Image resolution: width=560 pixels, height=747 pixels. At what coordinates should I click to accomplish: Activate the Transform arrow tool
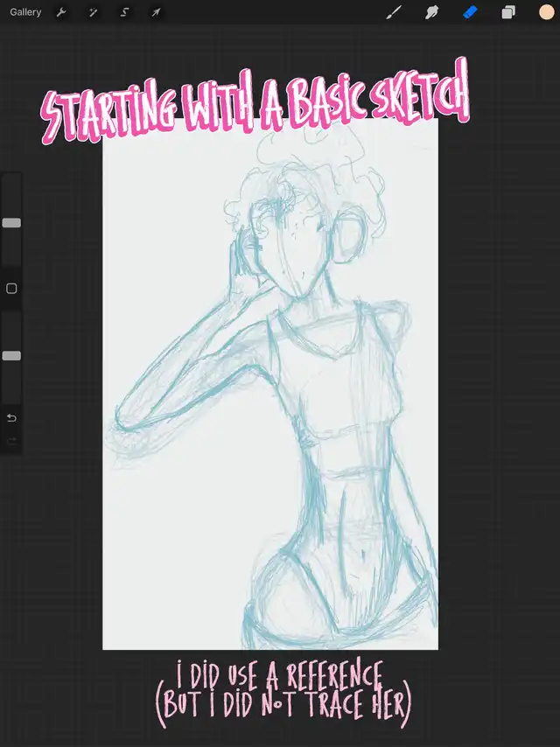click(156, 12)
